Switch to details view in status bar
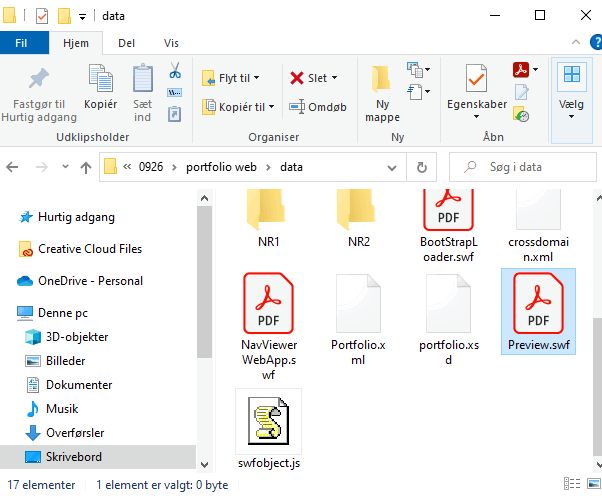The width and height of the screenshot is (602, 496). pyautogui.click(x=572, y=484)
